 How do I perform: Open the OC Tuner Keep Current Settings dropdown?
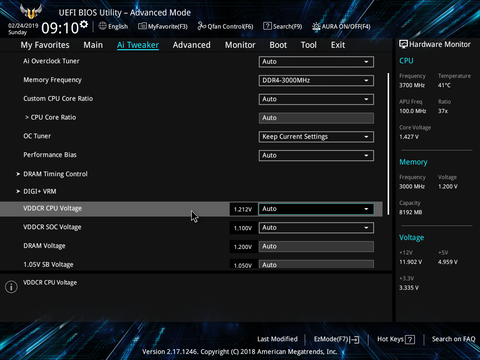316,137
